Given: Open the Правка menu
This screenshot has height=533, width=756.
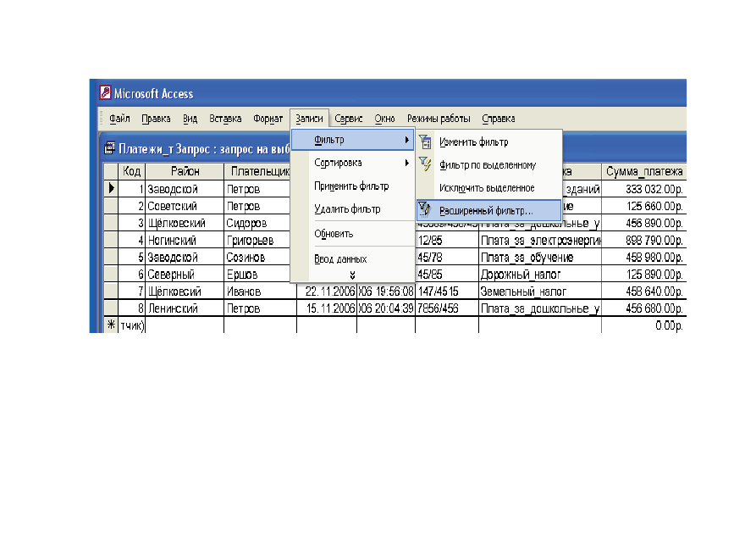Looking at the screenshot, I should coord(156,119).
